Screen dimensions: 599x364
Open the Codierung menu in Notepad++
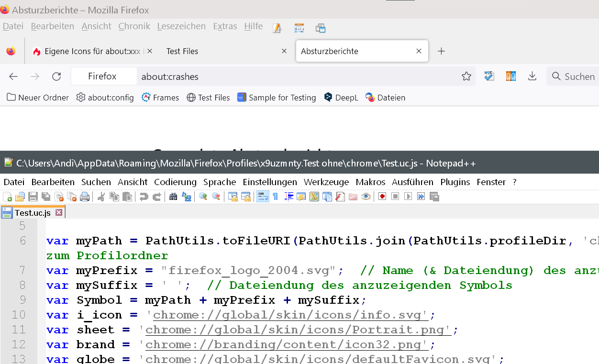pyautogui.click(x=175, y=182)
